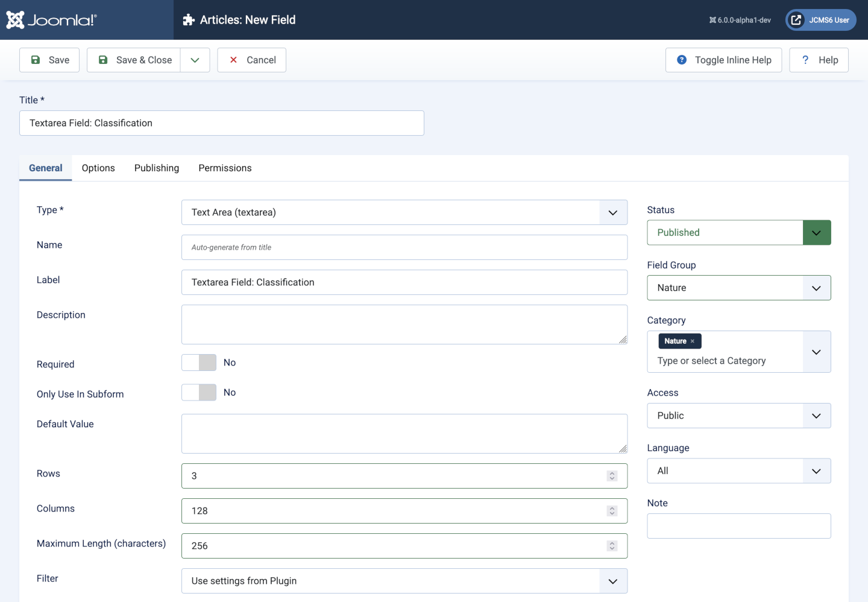Viewport: 868px width, 602px height.
Task: Click the Save floppy disk icon
Action: (x=36, y=60)
